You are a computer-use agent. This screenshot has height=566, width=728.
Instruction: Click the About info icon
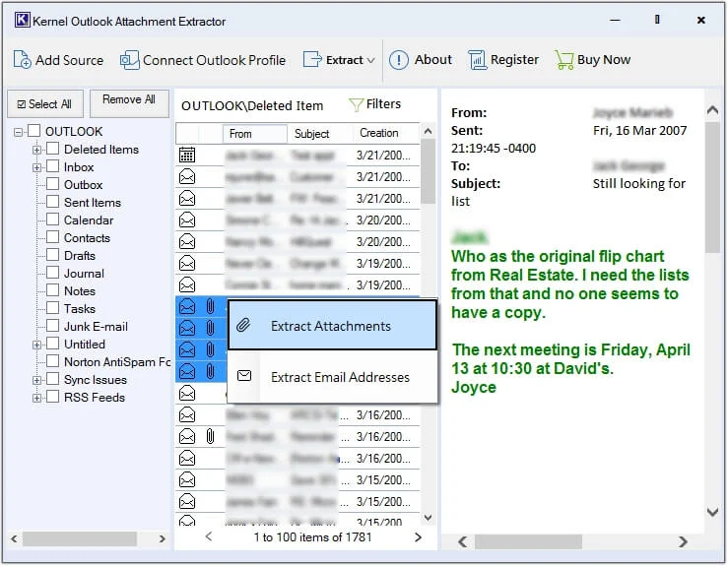coord(398,60)
